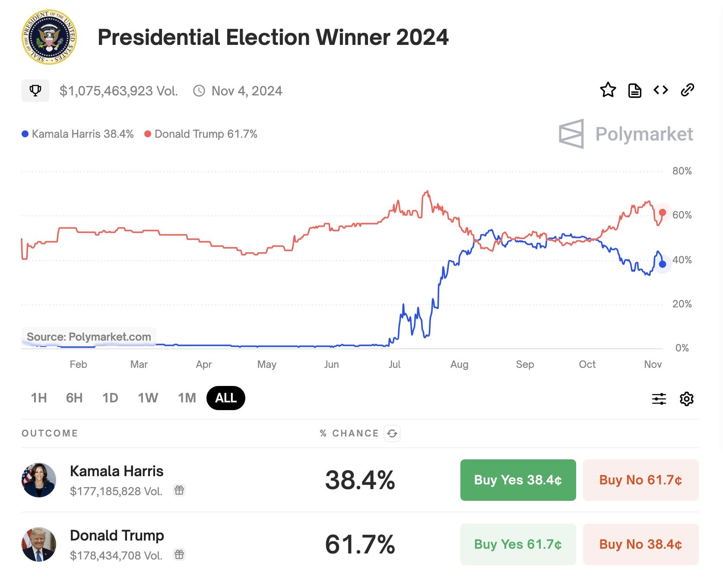Star this market as a favorite
723x588 pixels.
click(608, 90)
